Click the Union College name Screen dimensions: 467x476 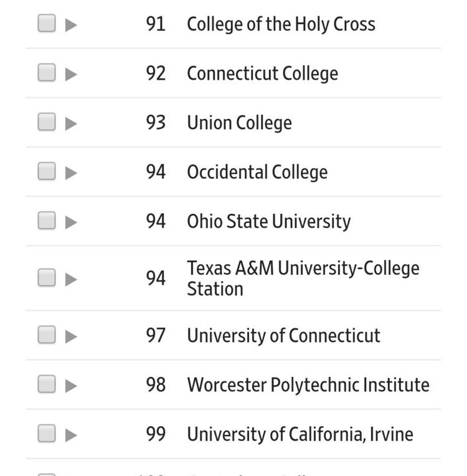(239, 123)
